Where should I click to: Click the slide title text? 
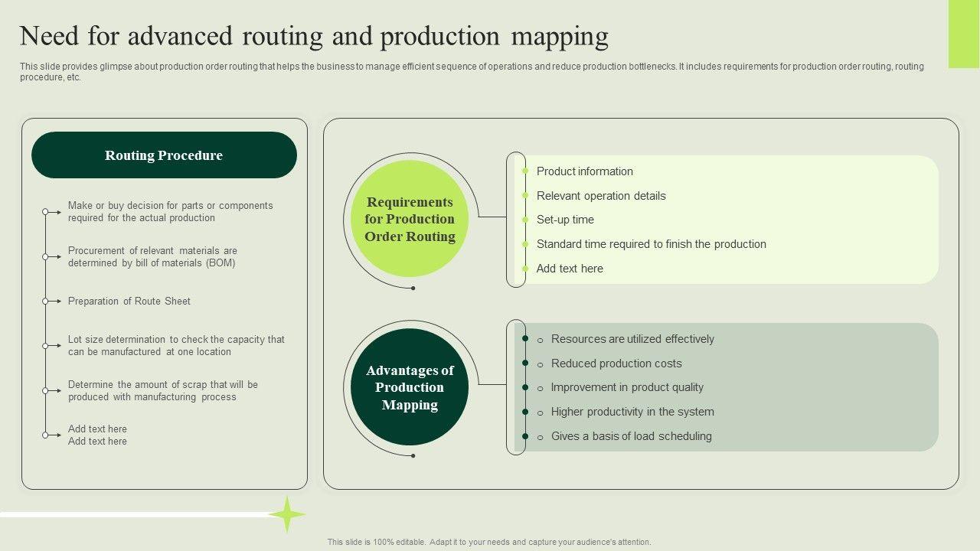point(314,36)
